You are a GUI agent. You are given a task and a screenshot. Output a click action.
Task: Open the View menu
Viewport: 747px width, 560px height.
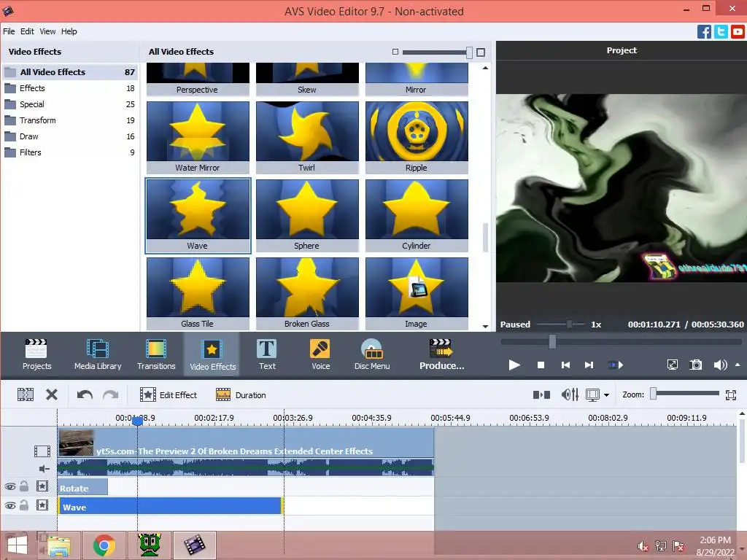click(47, 31)
